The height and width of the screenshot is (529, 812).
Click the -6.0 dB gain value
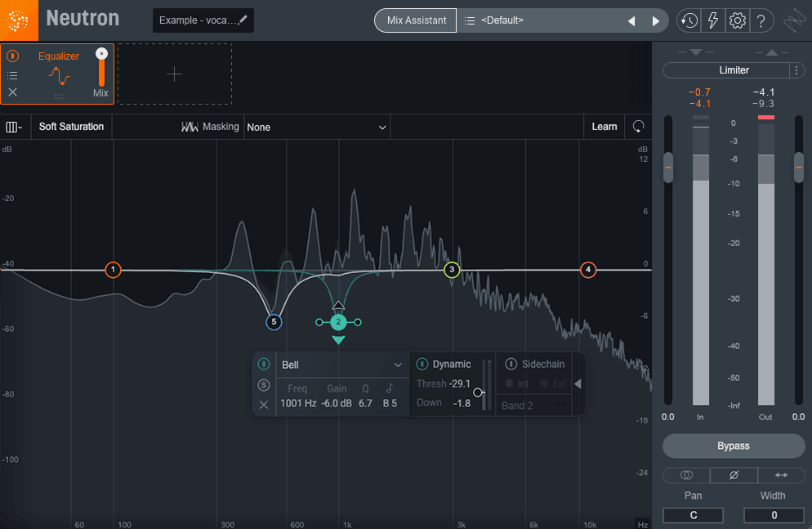coord(336,403)
